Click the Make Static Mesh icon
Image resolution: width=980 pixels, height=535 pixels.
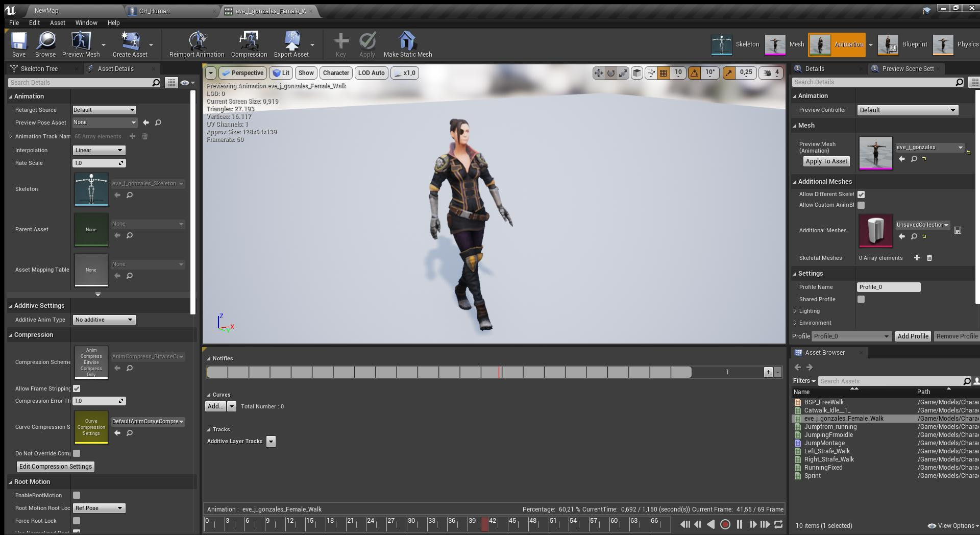click(407, 44)
